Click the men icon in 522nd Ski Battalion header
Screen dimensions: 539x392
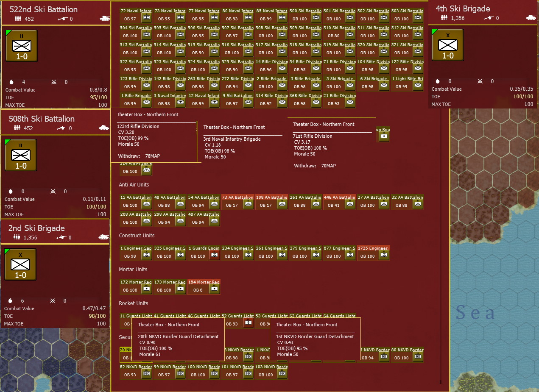click(18, 19)
